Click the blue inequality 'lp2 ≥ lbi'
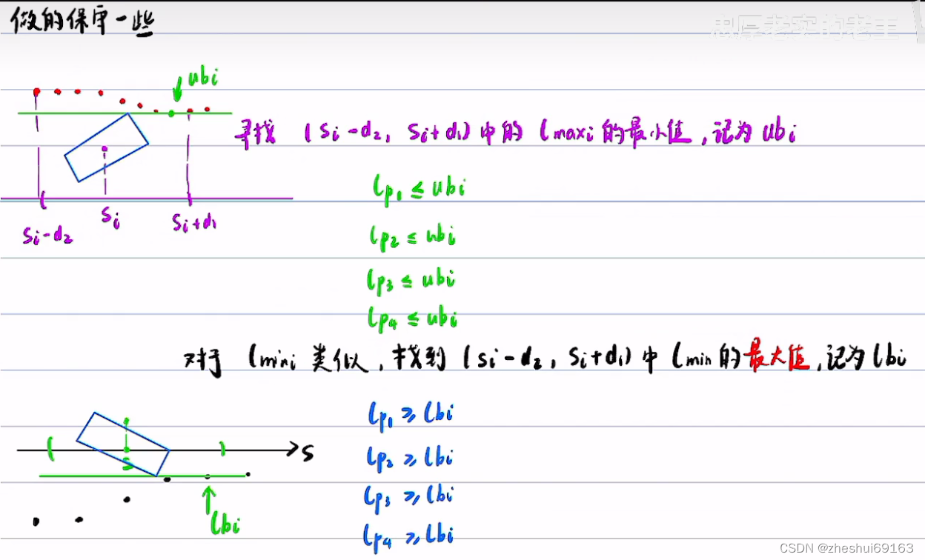 [411, 457]
